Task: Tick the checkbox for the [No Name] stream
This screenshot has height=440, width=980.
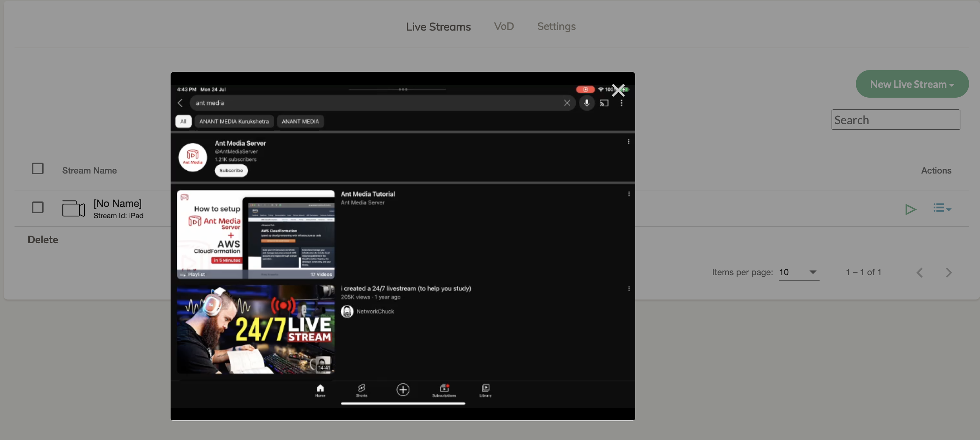Action: [38, 207]
